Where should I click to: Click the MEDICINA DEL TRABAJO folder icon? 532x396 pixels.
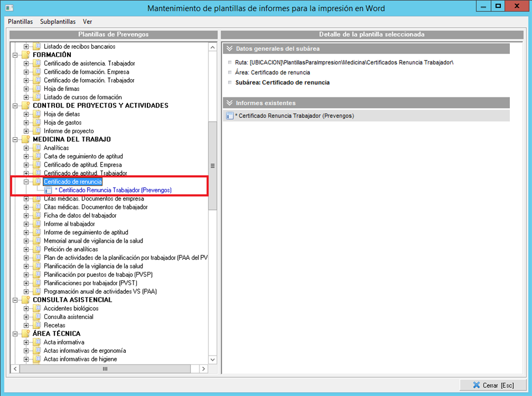click(x=25, y=139)
